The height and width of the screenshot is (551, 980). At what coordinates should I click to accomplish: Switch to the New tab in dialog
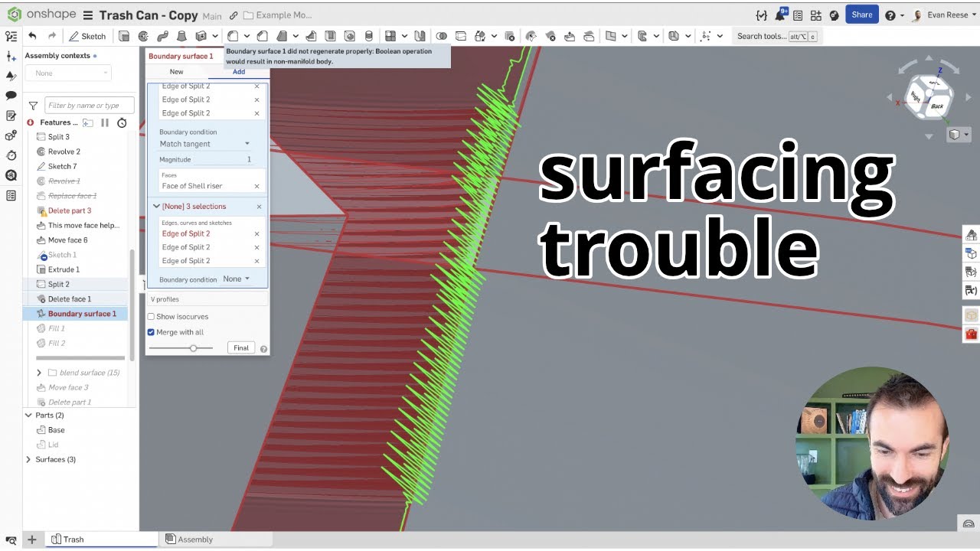[176, 72]
